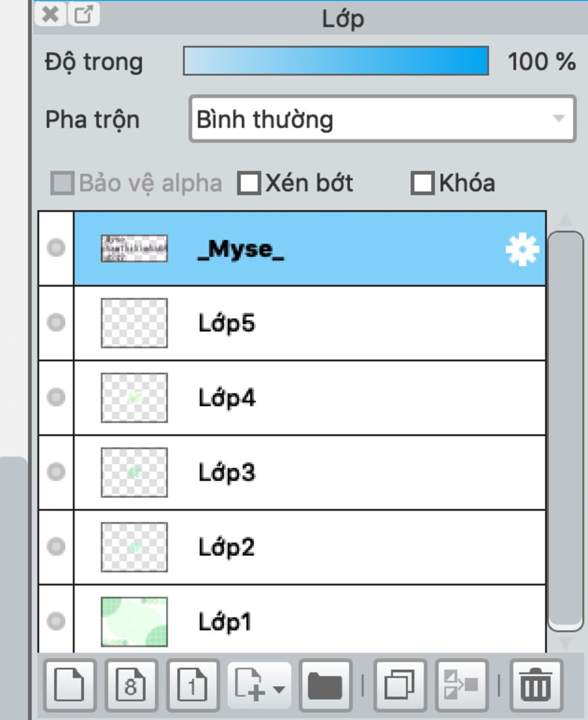Pop out the Lớp panel window
This screenshot has height=720, width=588.
tap(84, 14)
